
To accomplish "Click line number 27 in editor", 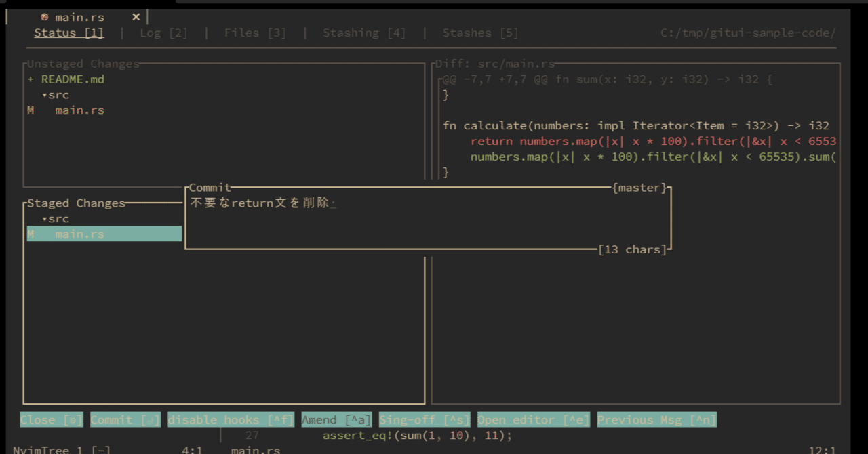I will click(252, 436).
